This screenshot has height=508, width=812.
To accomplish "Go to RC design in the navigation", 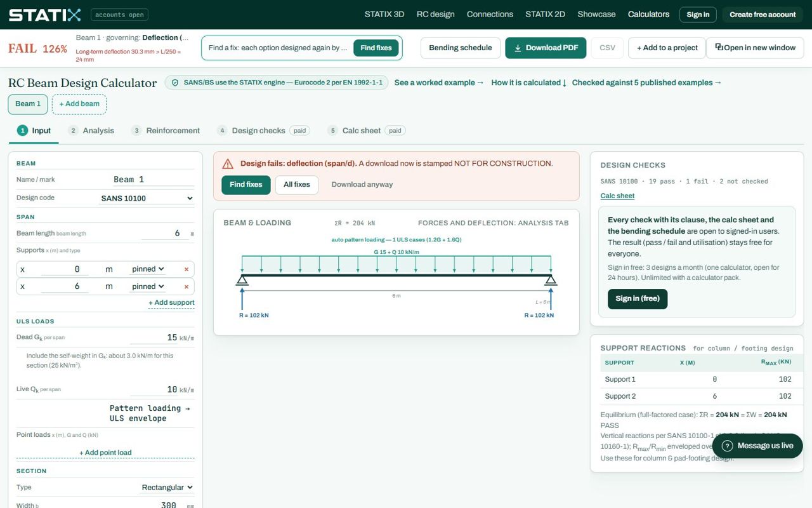I will [x=436, y=14].
